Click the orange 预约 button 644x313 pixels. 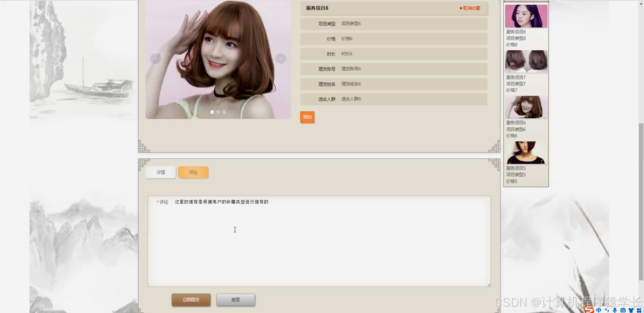point(307,117)
